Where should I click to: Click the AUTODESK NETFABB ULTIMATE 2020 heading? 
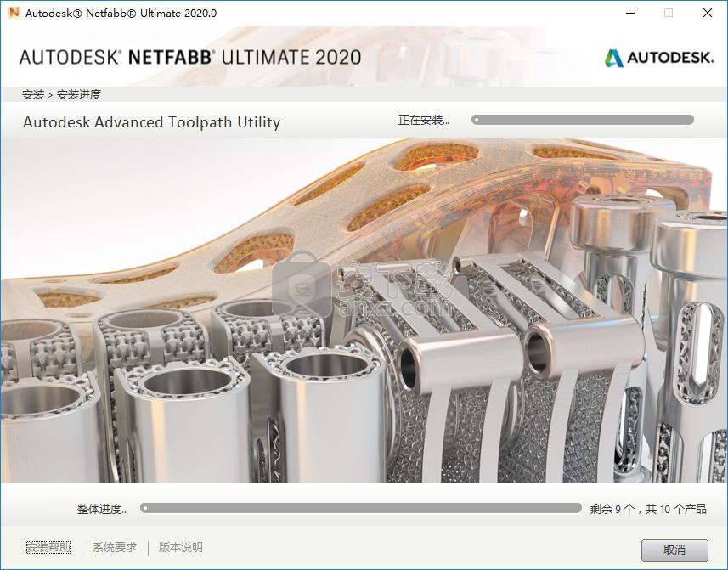tap(190, 58)
